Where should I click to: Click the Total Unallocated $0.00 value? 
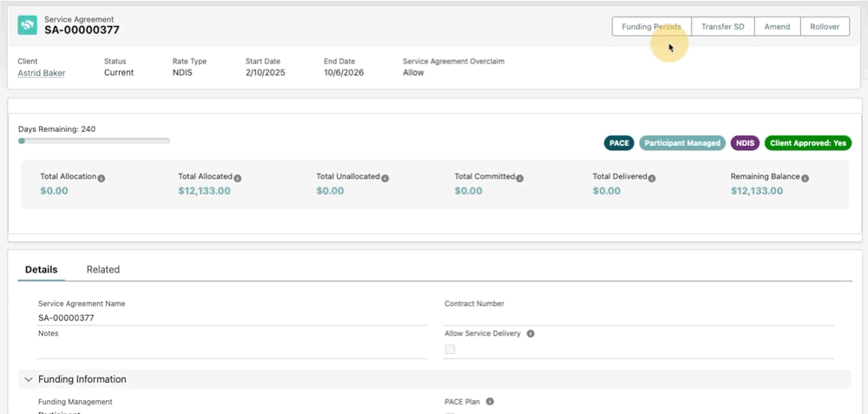click(330, 191)
